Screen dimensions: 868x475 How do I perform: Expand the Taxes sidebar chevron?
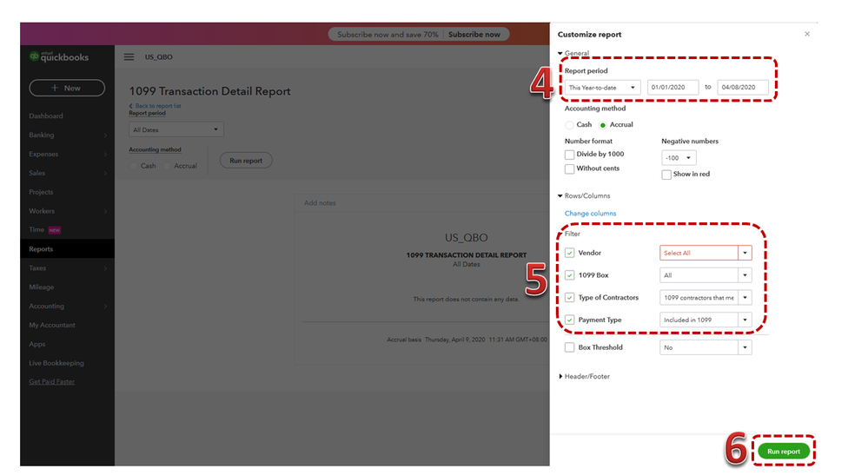coord(105,268)
